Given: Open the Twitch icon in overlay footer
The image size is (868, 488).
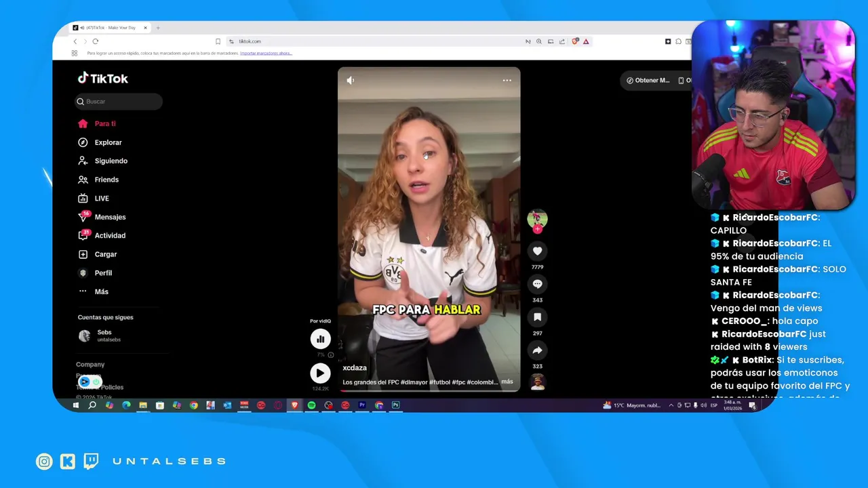Looking at the screenshot, I should click(91, 462).
